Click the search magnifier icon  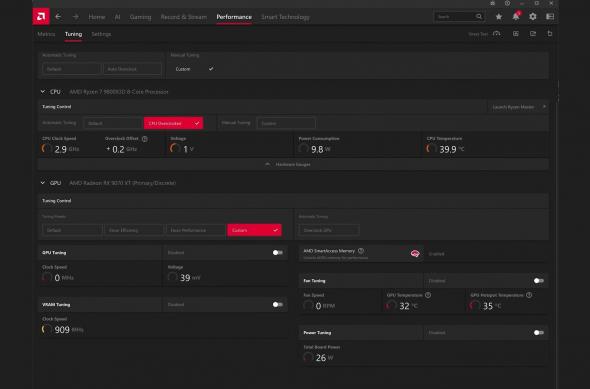pyautogui.click(x=479, y=17)
